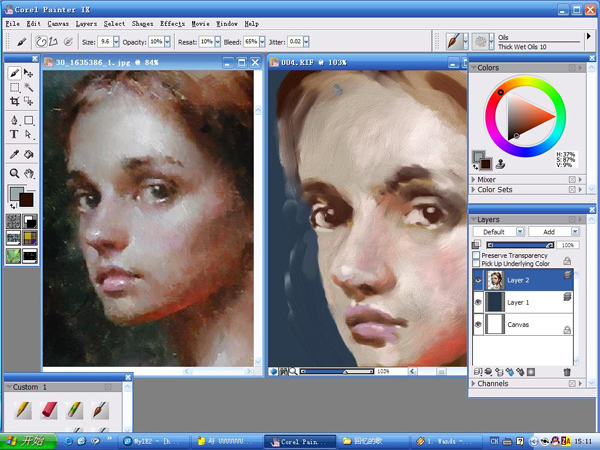Click the layer opacity 100% field
600x450 pixels.
(x=567, y=245)
